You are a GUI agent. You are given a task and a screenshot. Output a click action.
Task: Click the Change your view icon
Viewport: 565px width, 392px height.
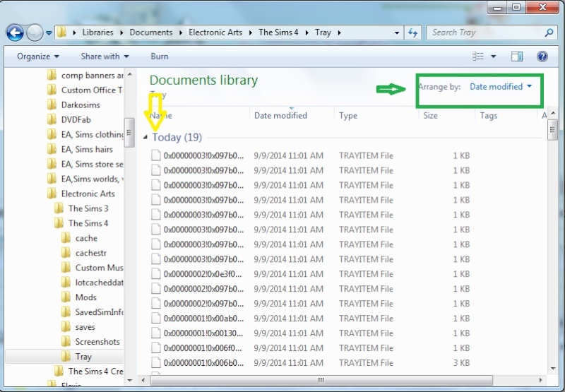tap(478, 57)
